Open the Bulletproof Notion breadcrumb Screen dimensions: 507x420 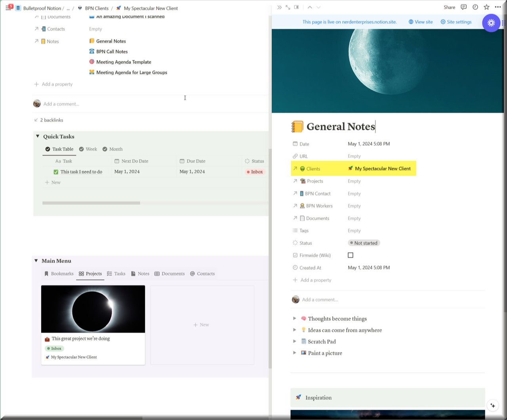coord(39,8)
